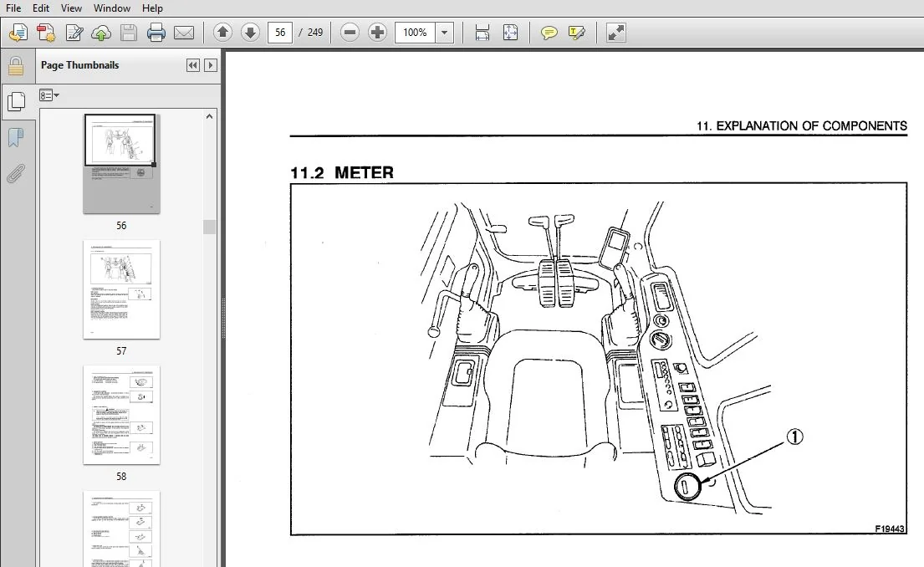Screen dimensions: 924x567
Task: Select the page 56 thumbnail
Action: click(120, 165)
